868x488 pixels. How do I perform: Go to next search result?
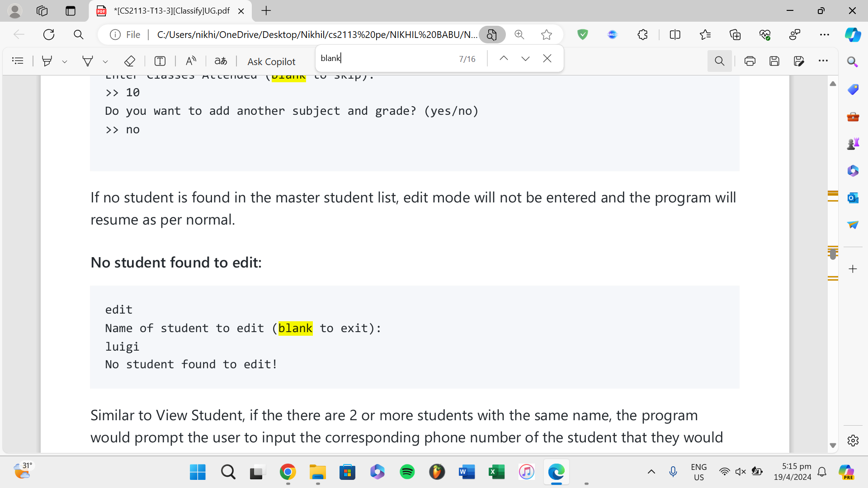pos(525,59)
